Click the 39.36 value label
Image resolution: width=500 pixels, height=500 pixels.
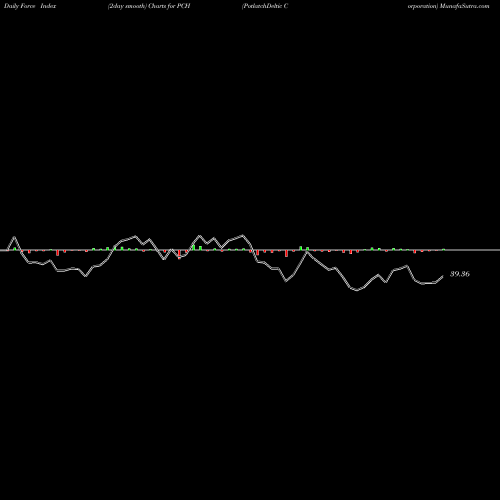click(460, 274)
